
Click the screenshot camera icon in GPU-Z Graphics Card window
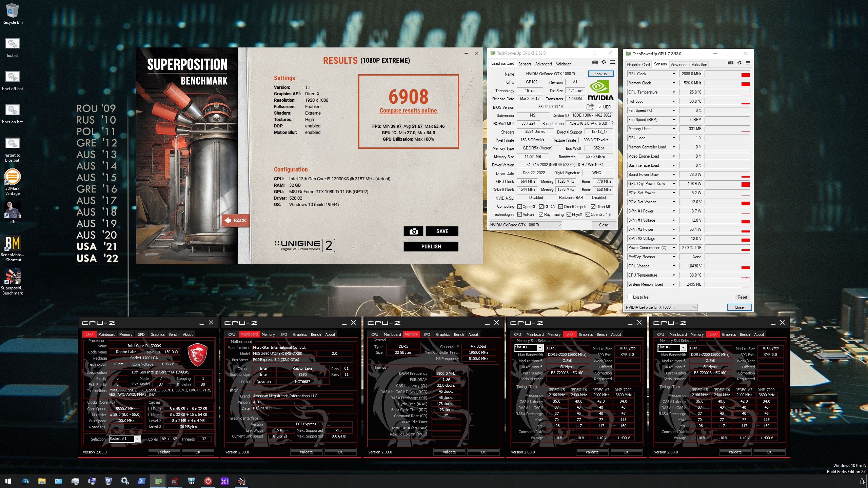pyautogui.click(x=595, y=62)
